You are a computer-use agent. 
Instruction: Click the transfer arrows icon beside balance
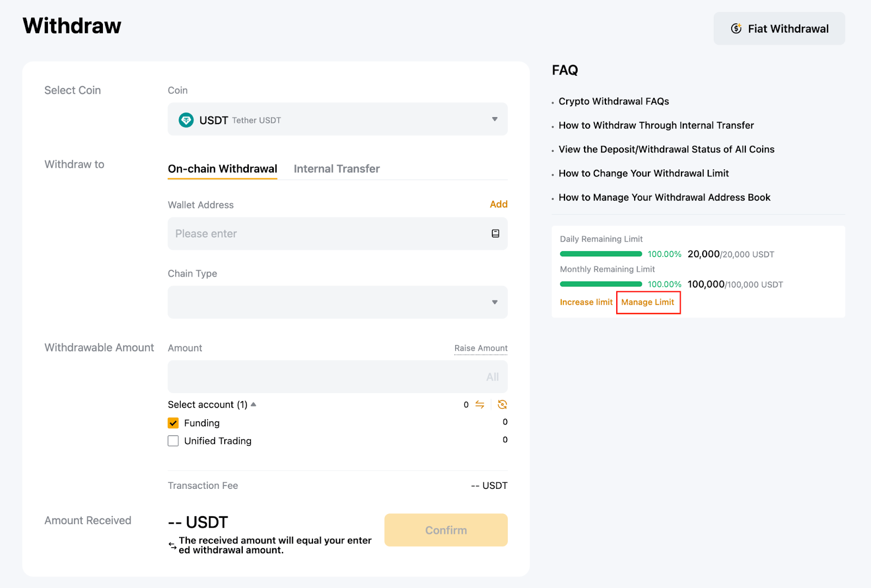[x=480, y=405]
